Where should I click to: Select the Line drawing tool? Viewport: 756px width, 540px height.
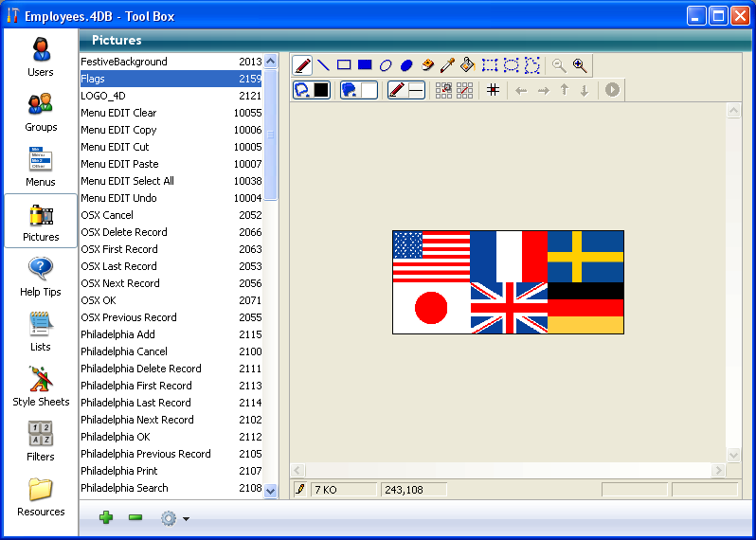click(323, 65)
